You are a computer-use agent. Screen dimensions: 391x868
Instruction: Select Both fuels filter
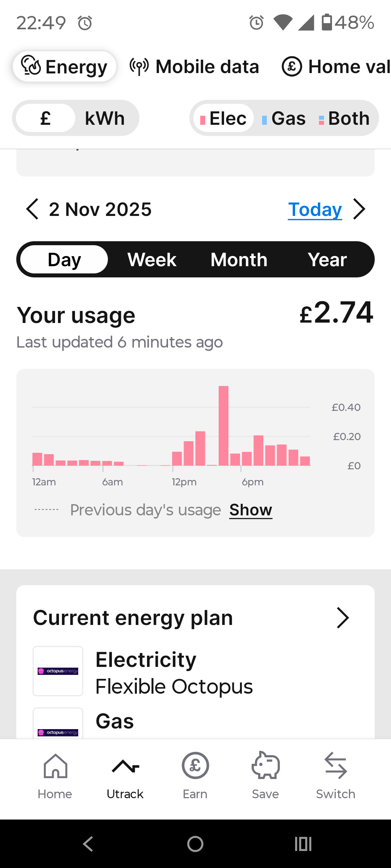pos(345,118)
